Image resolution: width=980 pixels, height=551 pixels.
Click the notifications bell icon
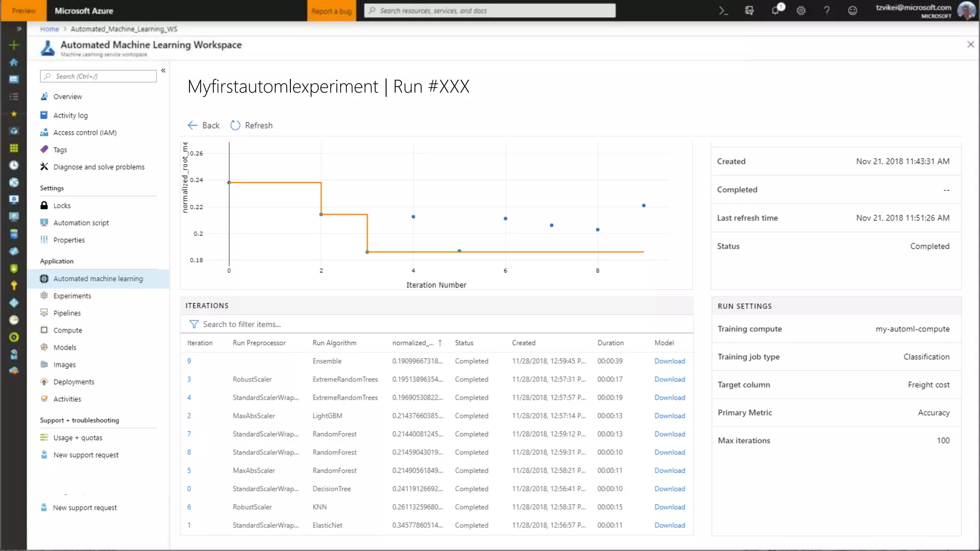776,11
